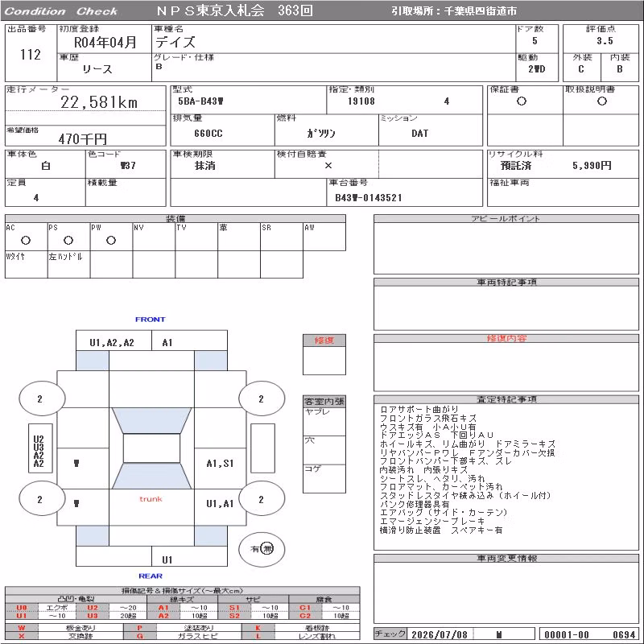The height and width of the screenshot is (644, 644).
Task: Select remark "パンク修理器具有"
Action: coord(415,504)
